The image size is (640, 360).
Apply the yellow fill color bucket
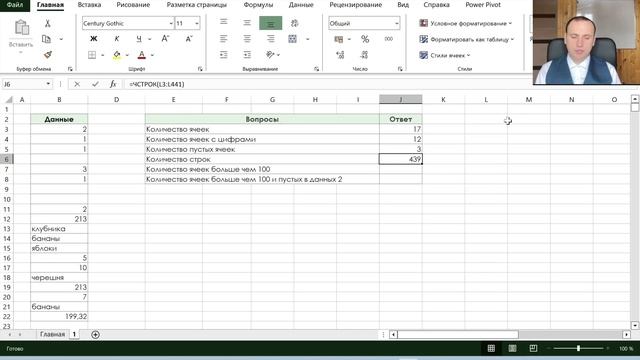click(x=117, y=55)
